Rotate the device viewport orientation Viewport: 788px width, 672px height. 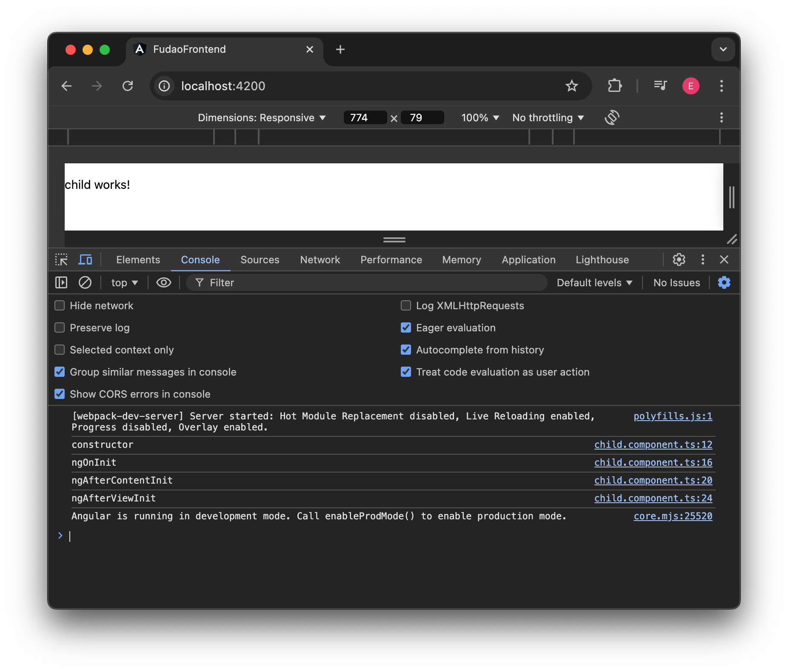(x=611, y=117)
